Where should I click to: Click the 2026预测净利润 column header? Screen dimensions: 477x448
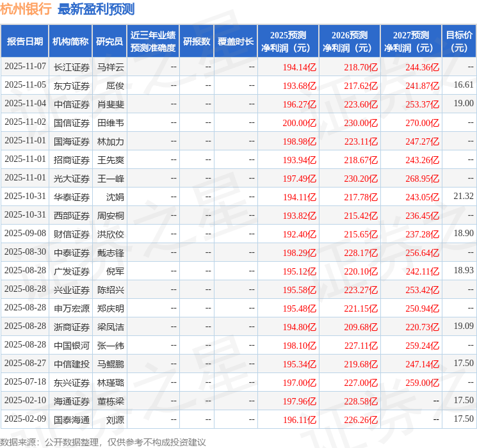tap(350, 41)
